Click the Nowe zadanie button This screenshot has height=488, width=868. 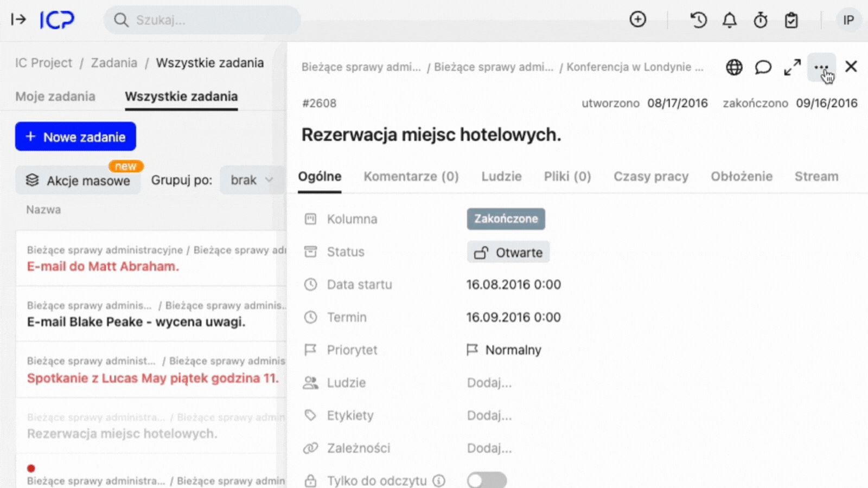(x=75, y=137)
